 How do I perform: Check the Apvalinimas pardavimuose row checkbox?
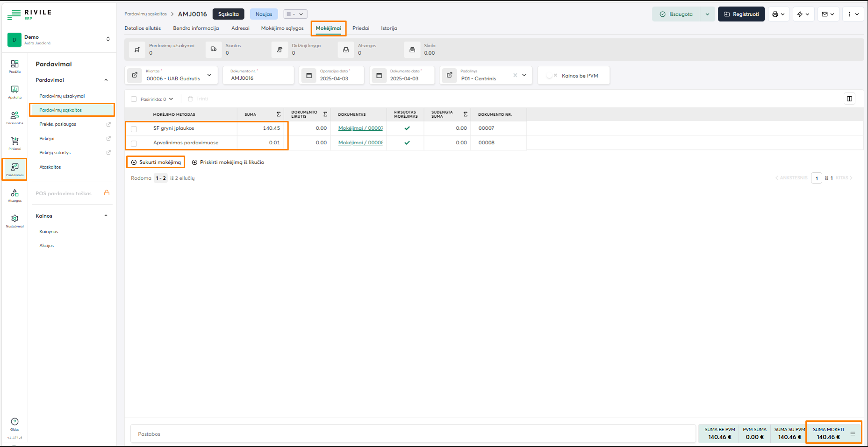(x=134, y=143)
